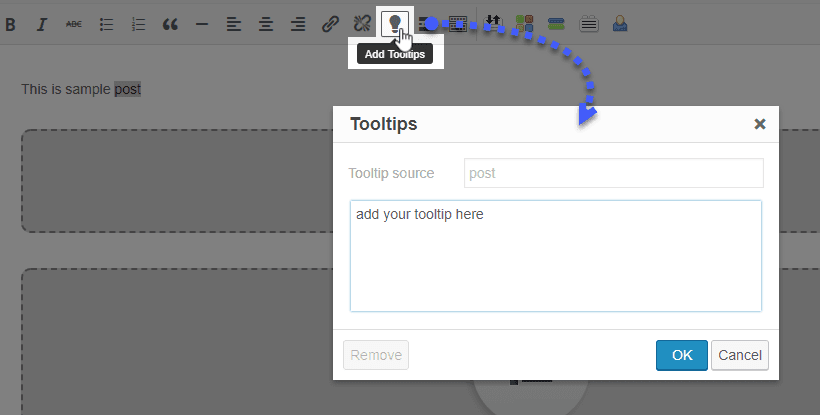Insert a horizontal line
Image resolution: width=820 pixels, height=415 pixels.
coord(202,24)
